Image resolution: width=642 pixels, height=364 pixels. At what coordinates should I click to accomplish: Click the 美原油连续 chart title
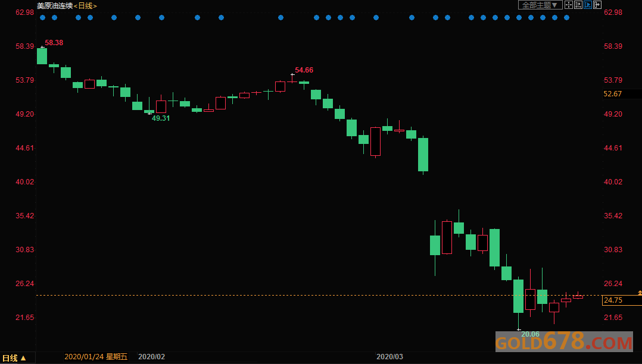(x=55, y=6)
